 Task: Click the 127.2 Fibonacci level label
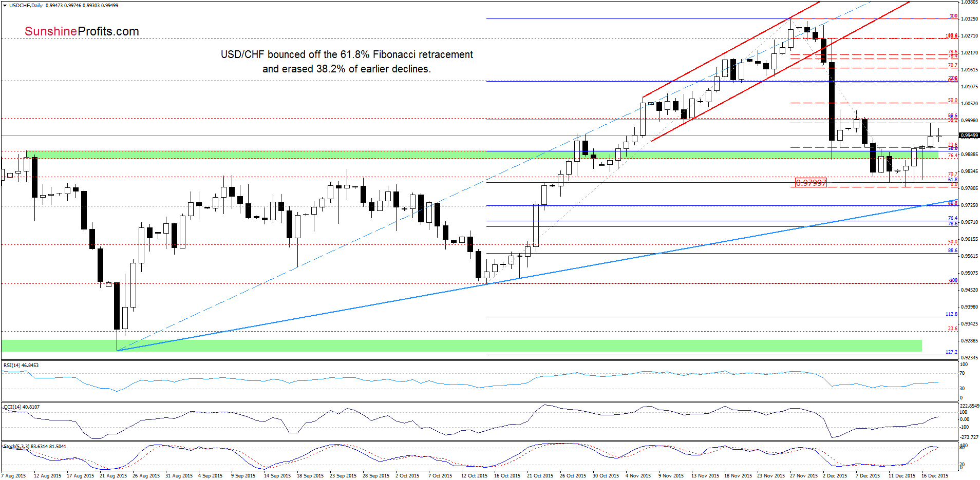click(x=952, y=352)
